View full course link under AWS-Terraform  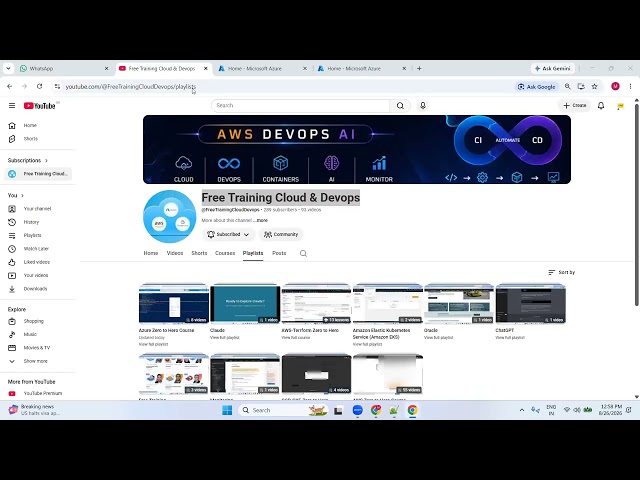click(x=296, y=338)
